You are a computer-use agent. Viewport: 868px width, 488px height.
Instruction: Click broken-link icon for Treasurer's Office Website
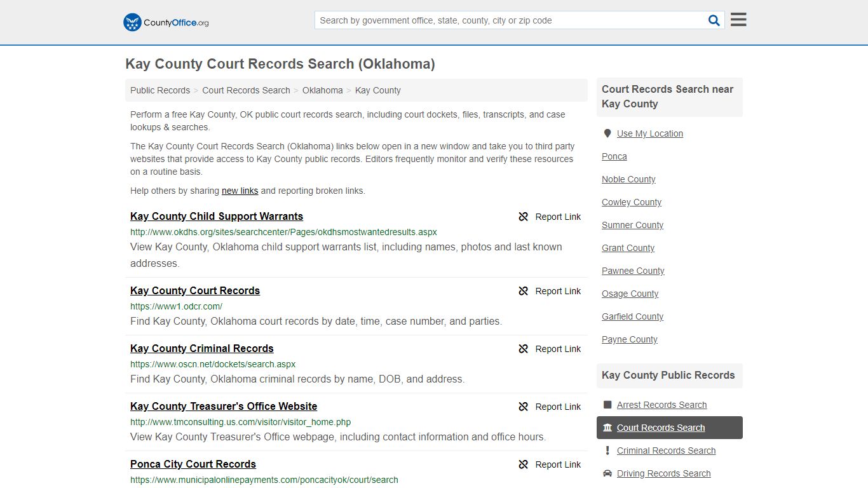tap(524, 407)
